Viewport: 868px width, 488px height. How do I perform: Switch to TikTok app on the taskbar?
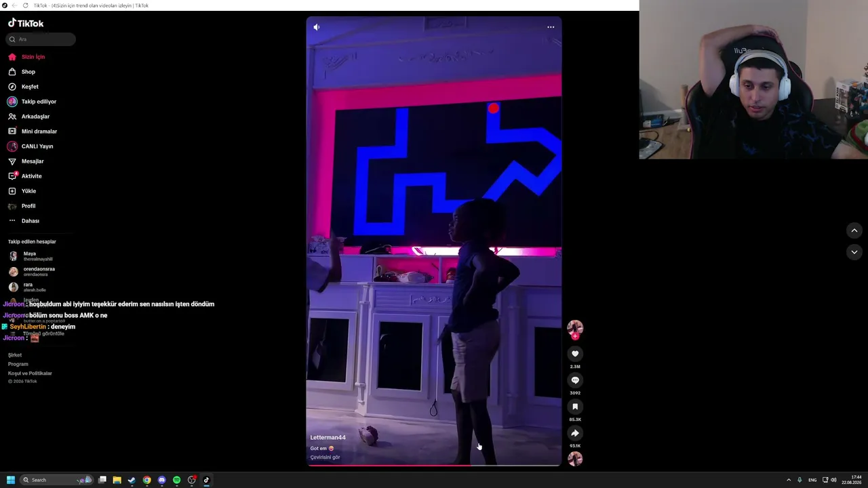[x=207, y=480]
